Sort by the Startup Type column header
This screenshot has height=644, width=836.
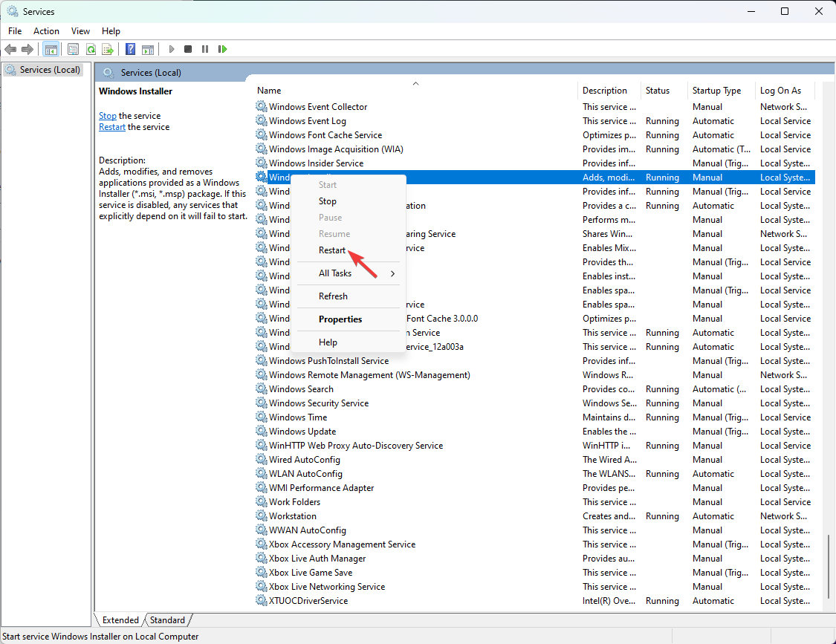(x=722, y=91)
